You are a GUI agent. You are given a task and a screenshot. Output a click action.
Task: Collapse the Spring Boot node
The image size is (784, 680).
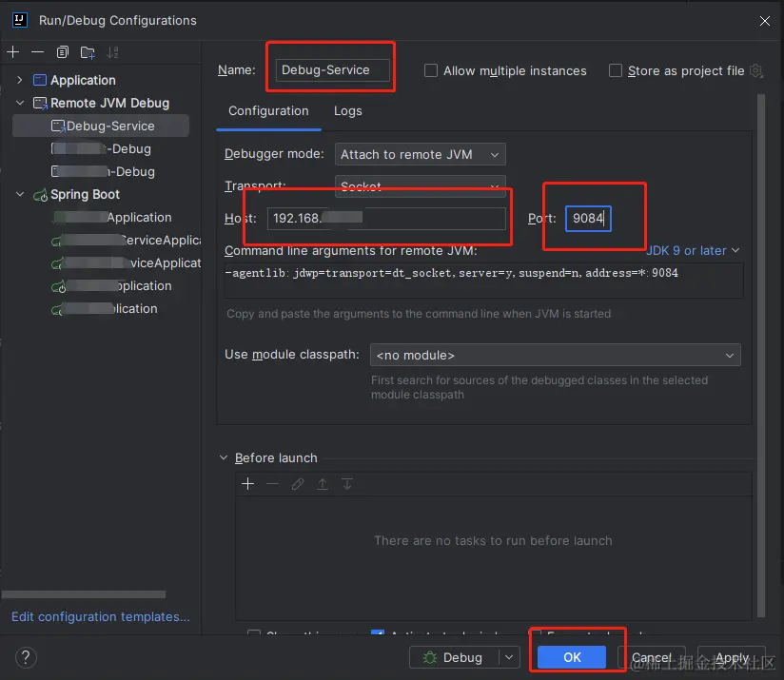[20, 194]
